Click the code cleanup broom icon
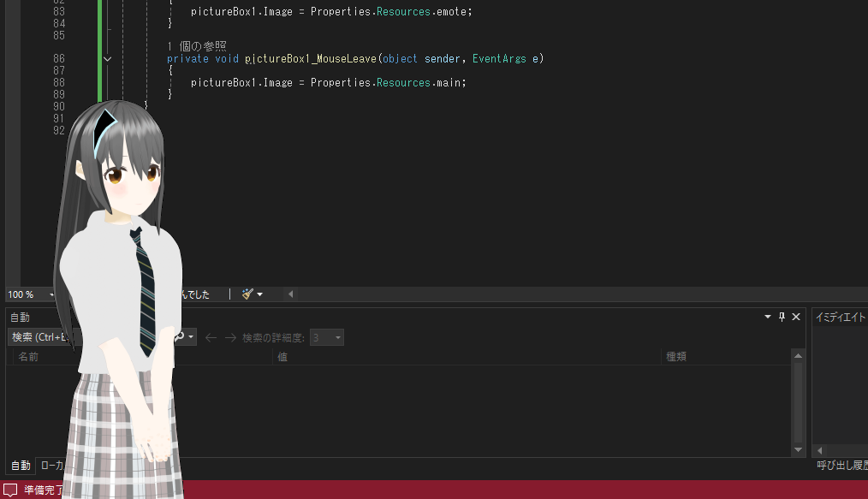Screen dimensions: 868x499 point(248,294)
